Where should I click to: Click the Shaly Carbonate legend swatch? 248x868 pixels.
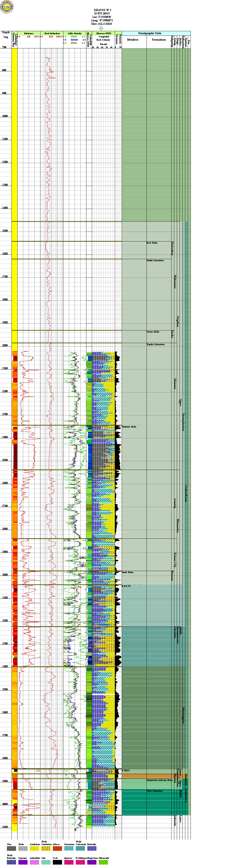coord(80,849)
